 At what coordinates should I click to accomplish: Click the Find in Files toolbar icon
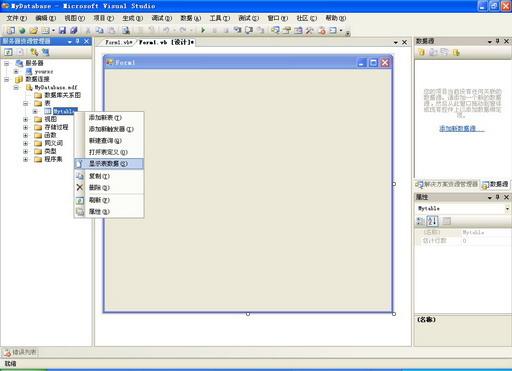pyautogui.click(x=125, y=30)
